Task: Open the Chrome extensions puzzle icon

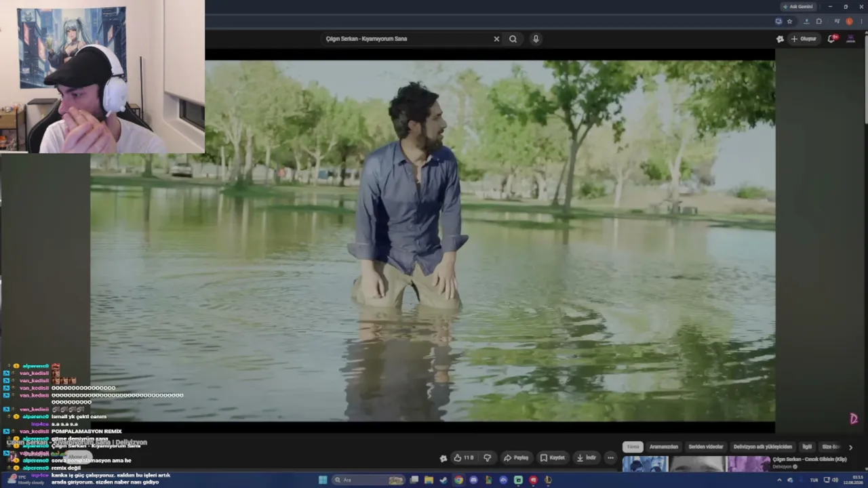Action: 818,21
